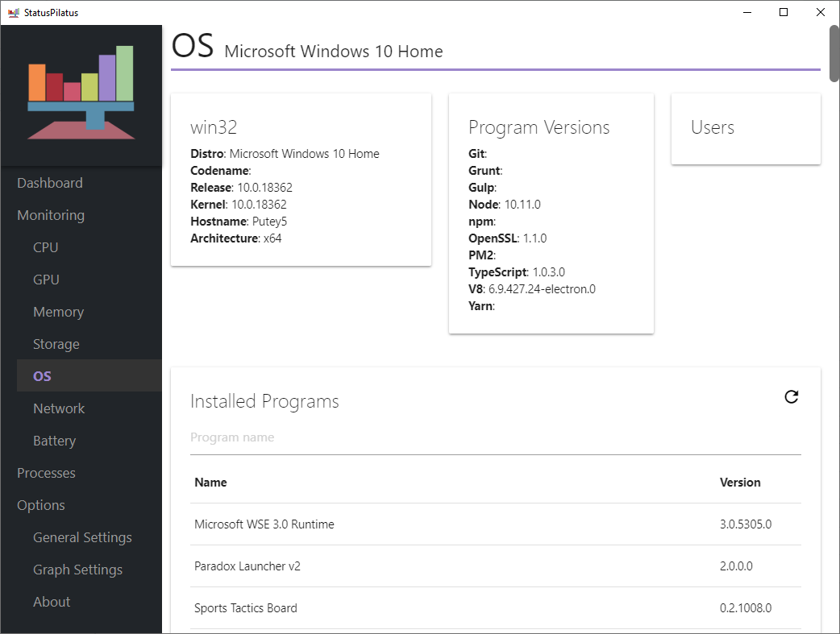Click the Hostname value Putey5
Viewport: 840px width, 634px height.
pos(269,222)
